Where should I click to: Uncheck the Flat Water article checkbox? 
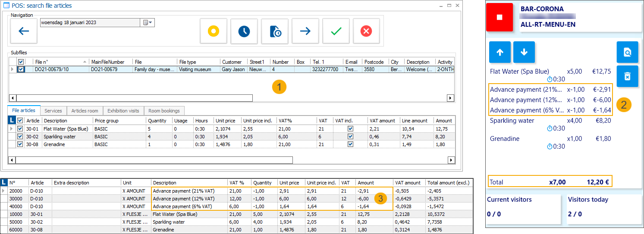click(x=20, y=128)
